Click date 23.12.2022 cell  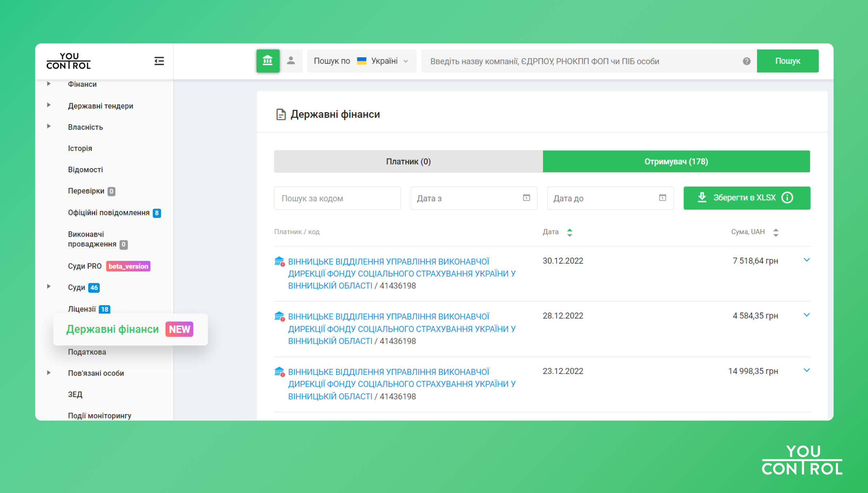click(563, 371)
